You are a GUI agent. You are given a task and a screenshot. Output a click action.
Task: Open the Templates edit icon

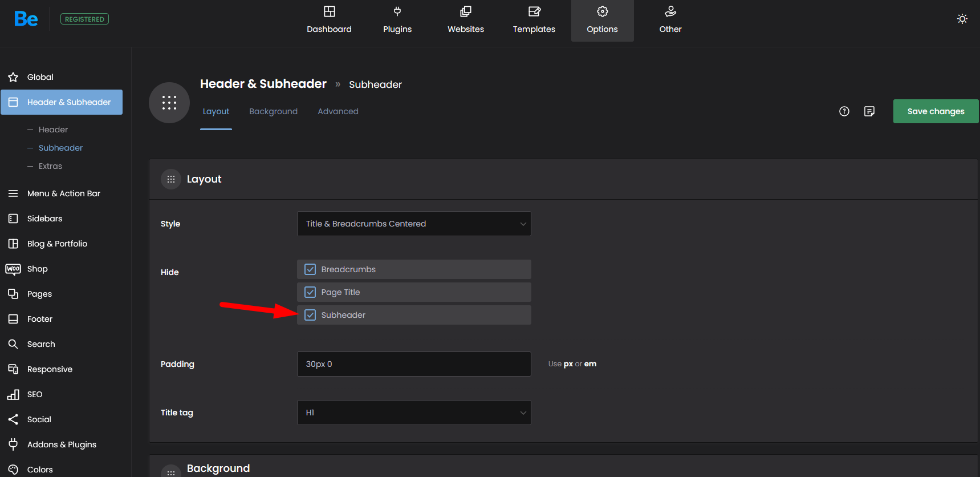[x=534, y=11]
